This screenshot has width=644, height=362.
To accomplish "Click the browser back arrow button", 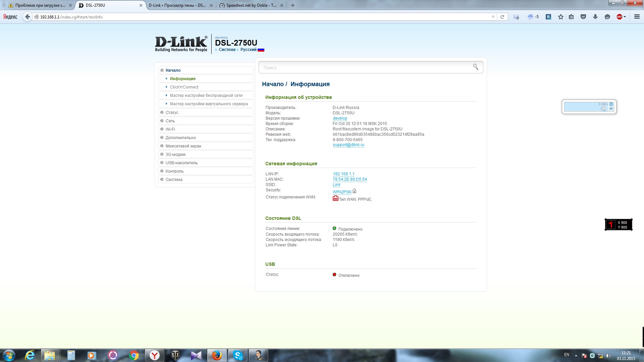I will coord(28,17).
